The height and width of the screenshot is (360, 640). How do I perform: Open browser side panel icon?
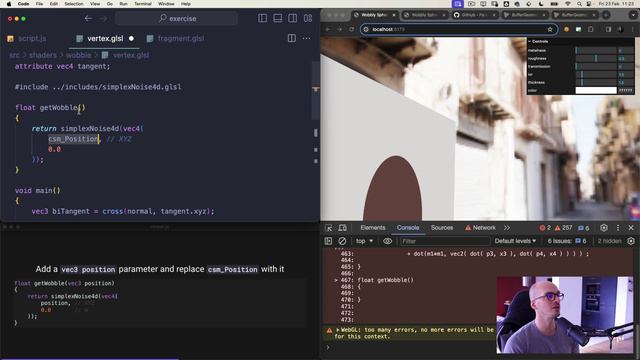tap(609, 29)
